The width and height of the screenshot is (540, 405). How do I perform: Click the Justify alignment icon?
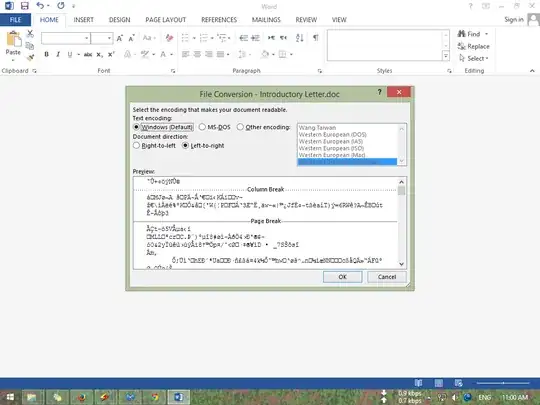coord(220,54)
